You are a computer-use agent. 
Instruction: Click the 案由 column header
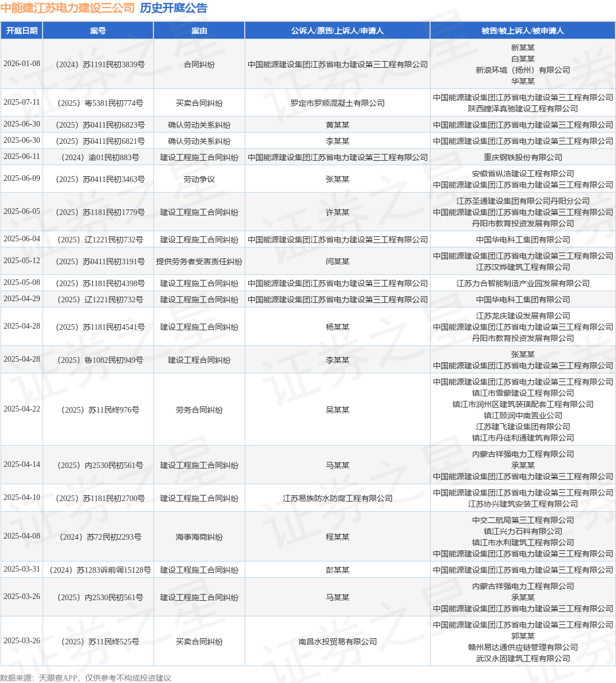(x=199, y=31)
